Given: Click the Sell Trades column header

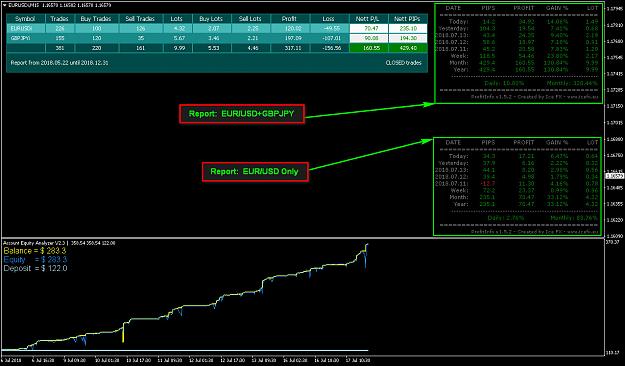Looking at the screenshot, I should [140, 19].
